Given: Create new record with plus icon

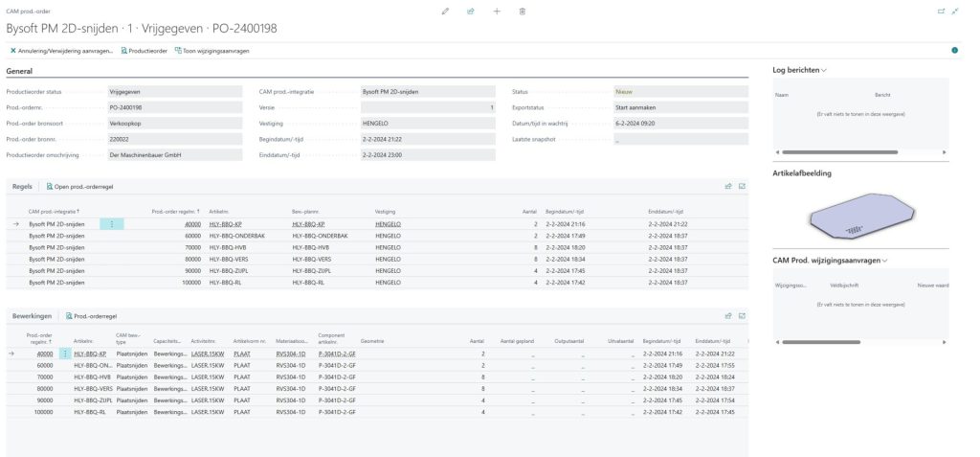Looking at the screenshot, I should 497,11.
